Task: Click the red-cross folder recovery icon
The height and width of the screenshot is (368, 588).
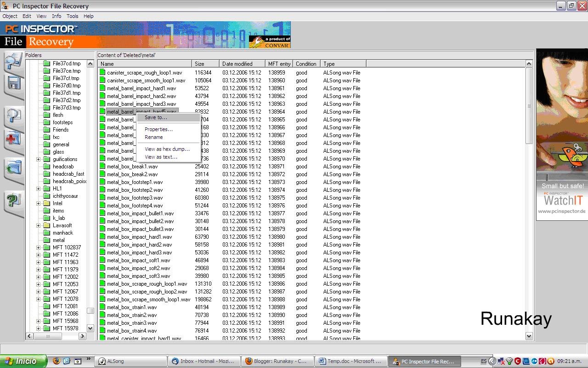Action: coord(14,139)
